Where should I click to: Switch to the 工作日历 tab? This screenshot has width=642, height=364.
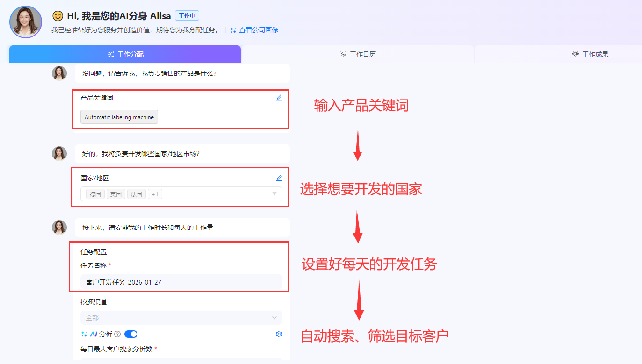(x=358, y=54)
